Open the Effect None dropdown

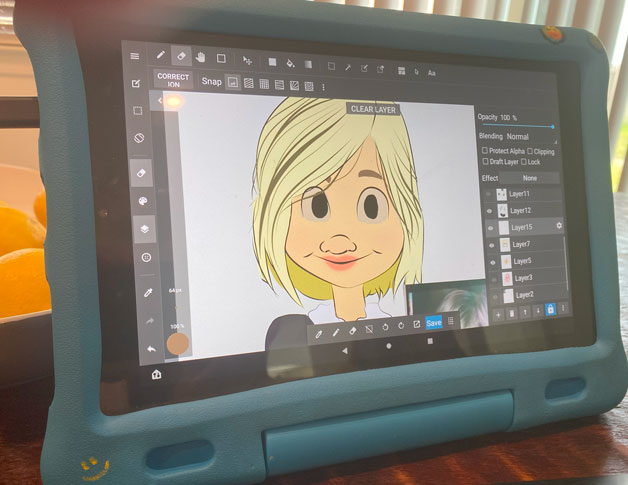click(x=529, y=178)
